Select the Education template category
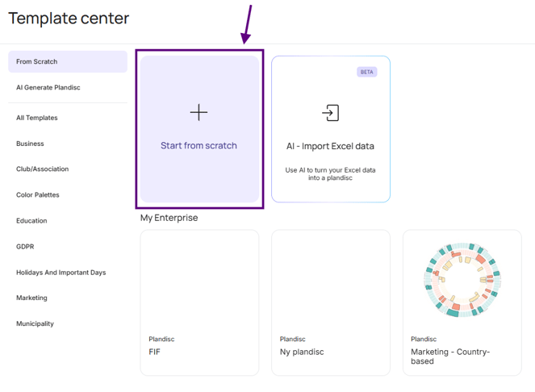The image size is (535, 392). [x=31, y=221]
